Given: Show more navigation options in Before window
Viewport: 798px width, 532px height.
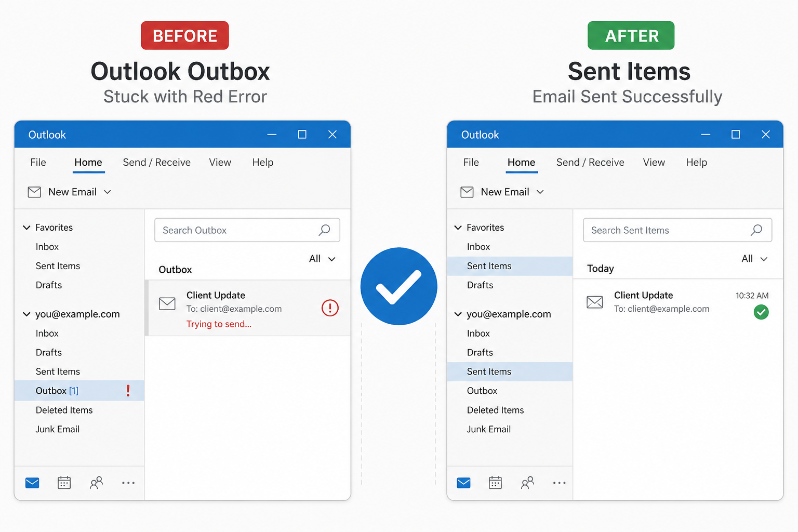Looking at the screenshot, I should [x=128, y=483].
